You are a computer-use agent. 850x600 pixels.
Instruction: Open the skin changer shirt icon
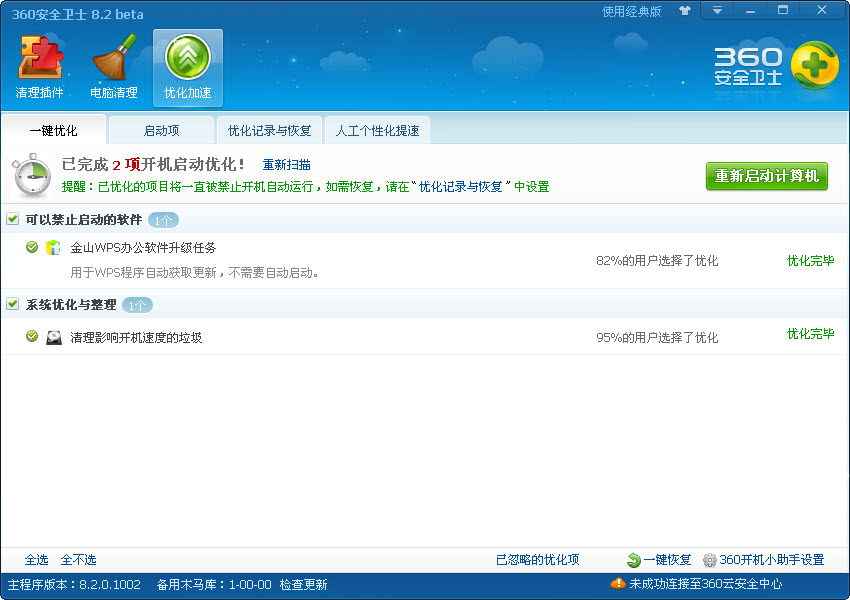pos(685,11)
